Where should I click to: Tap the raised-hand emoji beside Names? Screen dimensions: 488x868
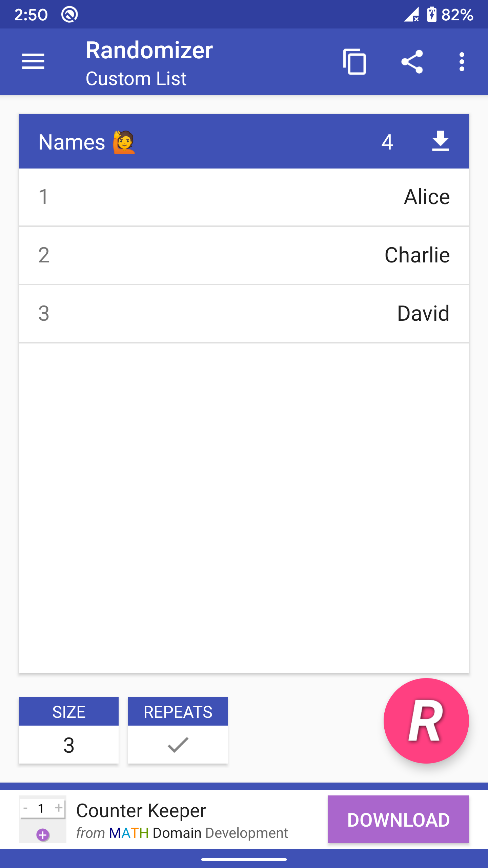click(x=124, y=142)
